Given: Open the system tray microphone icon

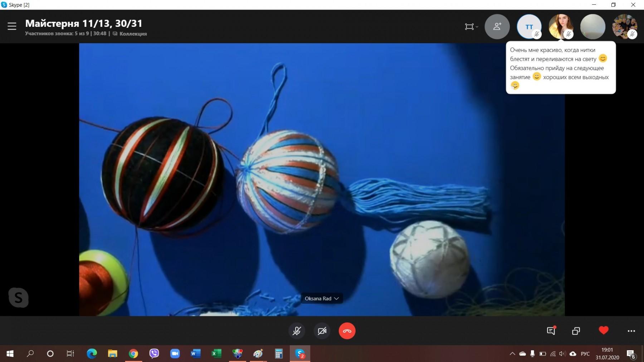Looking at the screenshot, I should pos(532,354).
